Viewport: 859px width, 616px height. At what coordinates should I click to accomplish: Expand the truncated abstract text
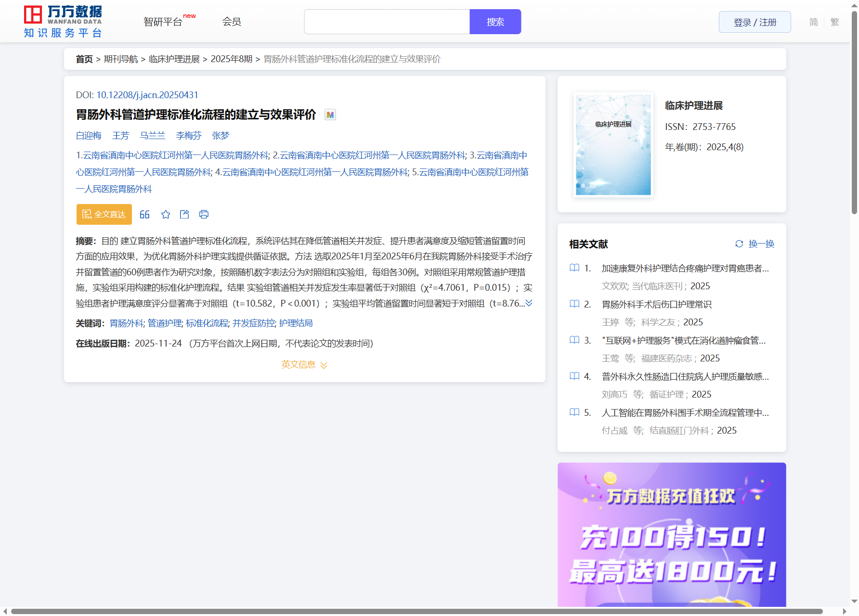[529, 303]
